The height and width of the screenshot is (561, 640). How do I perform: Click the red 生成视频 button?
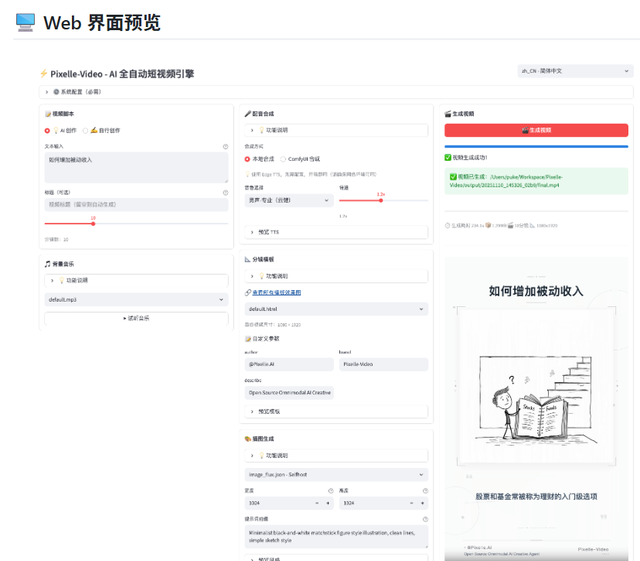[536, 130]
